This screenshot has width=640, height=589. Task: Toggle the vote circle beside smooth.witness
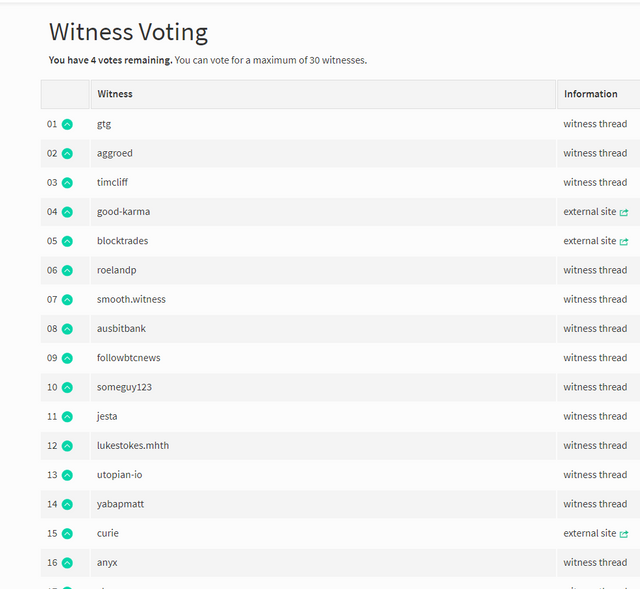(67, 300)
